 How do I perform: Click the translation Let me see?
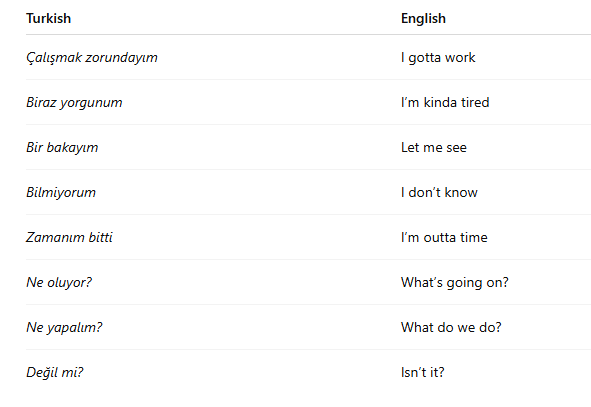[434, 147]
